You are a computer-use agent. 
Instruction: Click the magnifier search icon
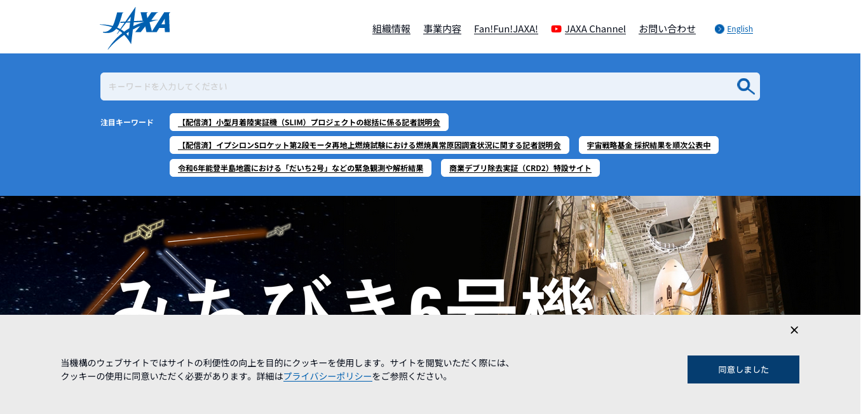point(745,86)
